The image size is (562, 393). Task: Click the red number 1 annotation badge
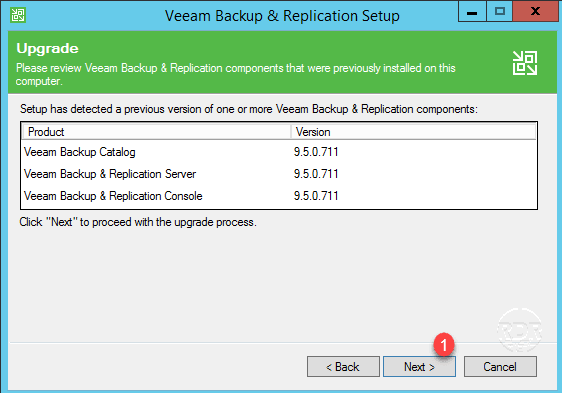tap(444, 345)
